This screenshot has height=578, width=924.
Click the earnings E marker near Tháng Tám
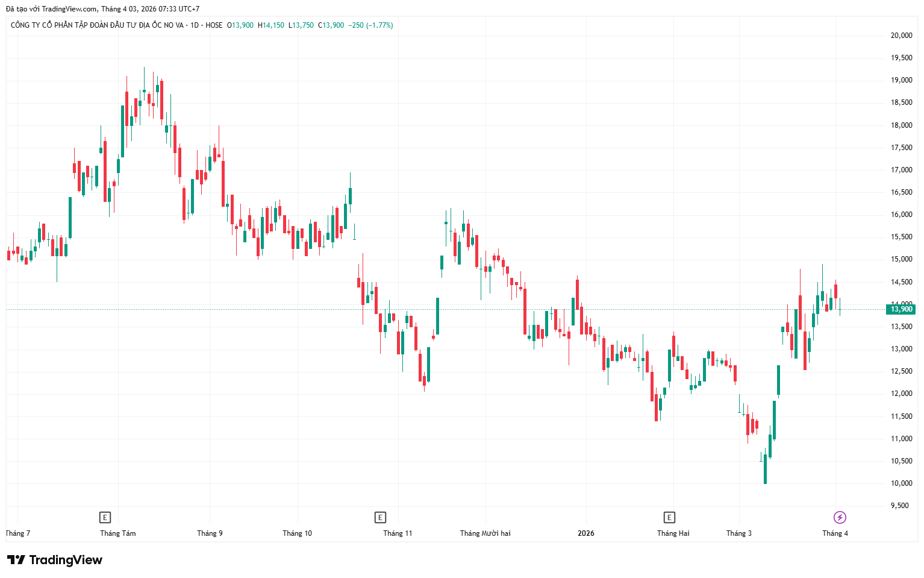[105, 517]
